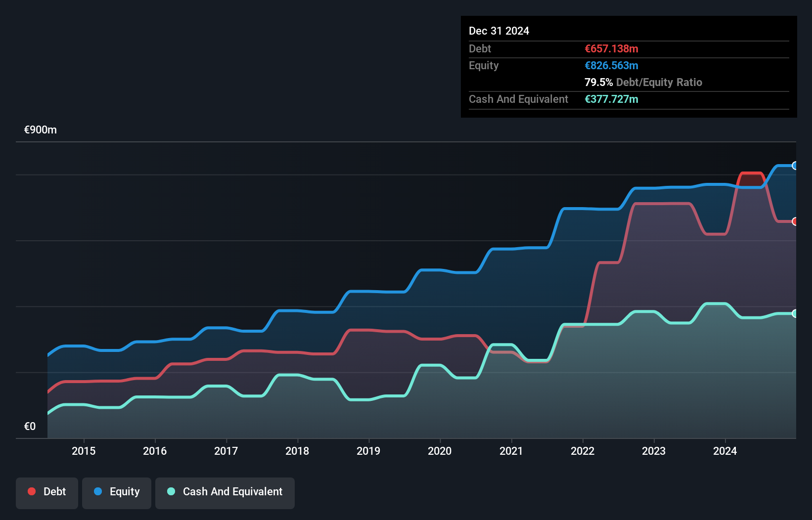The image size is (812, 520).
Task: Toggle the Equity series legend button
Action: click(117, 493)
